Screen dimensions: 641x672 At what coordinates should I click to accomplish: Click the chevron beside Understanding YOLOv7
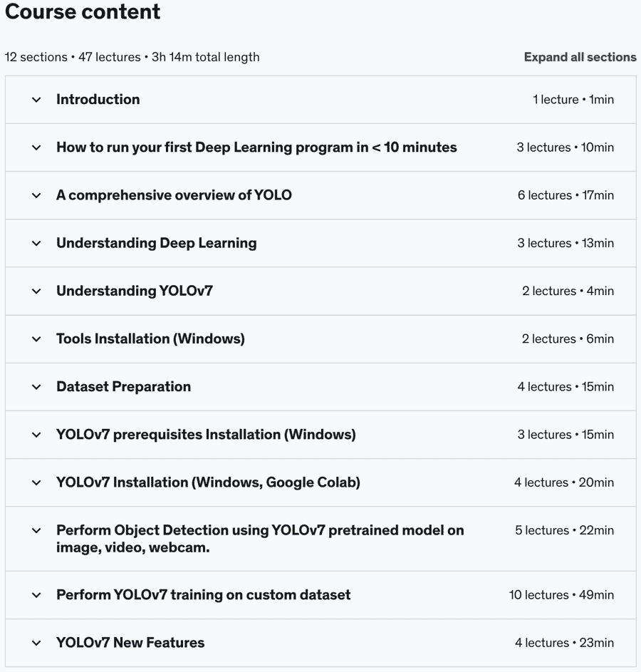(x=36, y=291)
